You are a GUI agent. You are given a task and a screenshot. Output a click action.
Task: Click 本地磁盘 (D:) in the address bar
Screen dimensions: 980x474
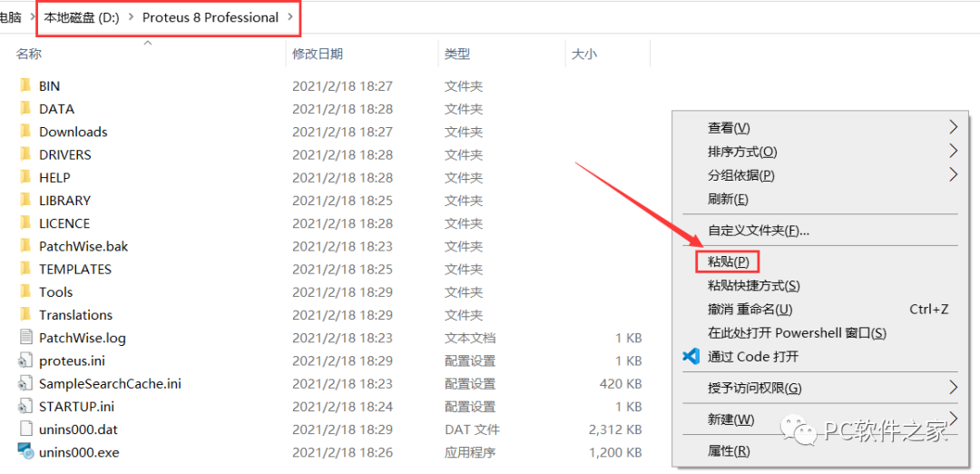(x=82, y=17)
